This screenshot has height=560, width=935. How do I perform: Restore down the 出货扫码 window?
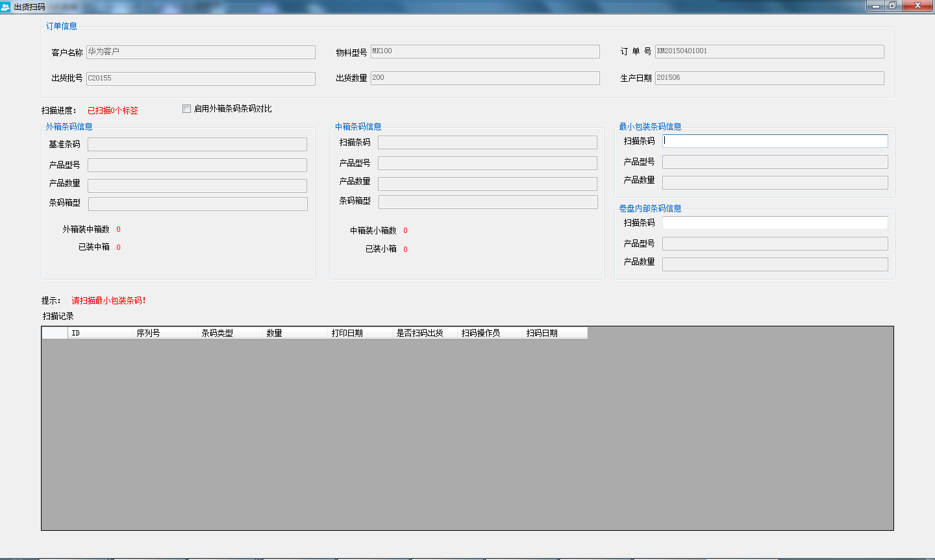click(893, 6)
